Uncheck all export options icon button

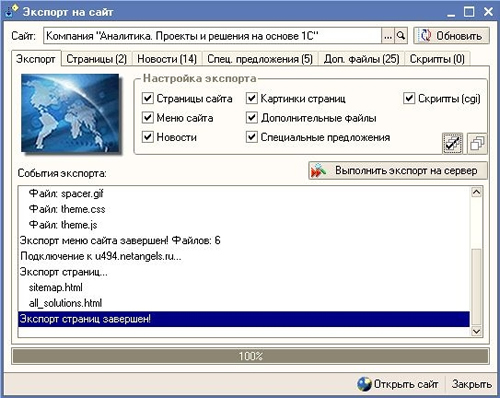[x=477, y=143]
